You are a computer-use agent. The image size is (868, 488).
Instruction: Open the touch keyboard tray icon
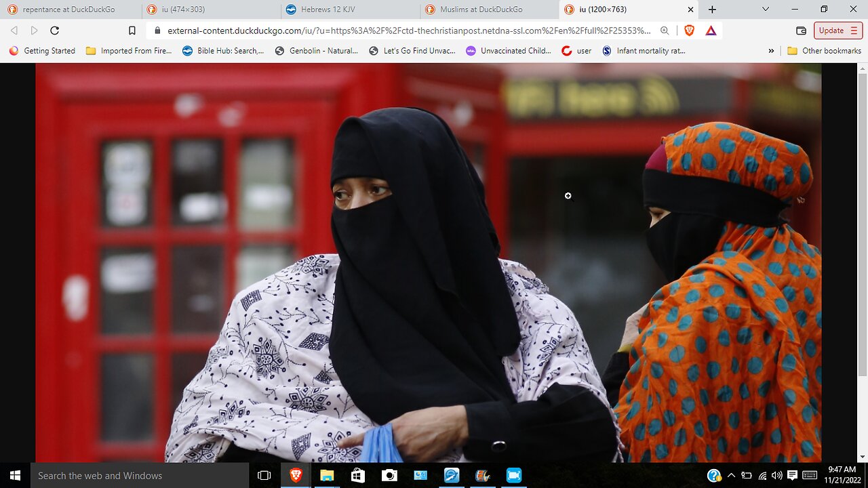pos(810,475)
